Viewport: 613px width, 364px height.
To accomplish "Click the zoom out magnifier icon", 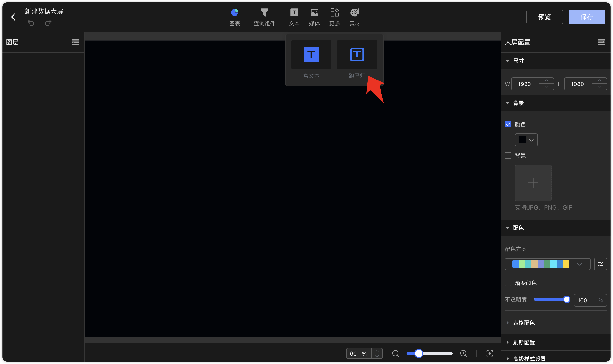I will coord(395,353).
